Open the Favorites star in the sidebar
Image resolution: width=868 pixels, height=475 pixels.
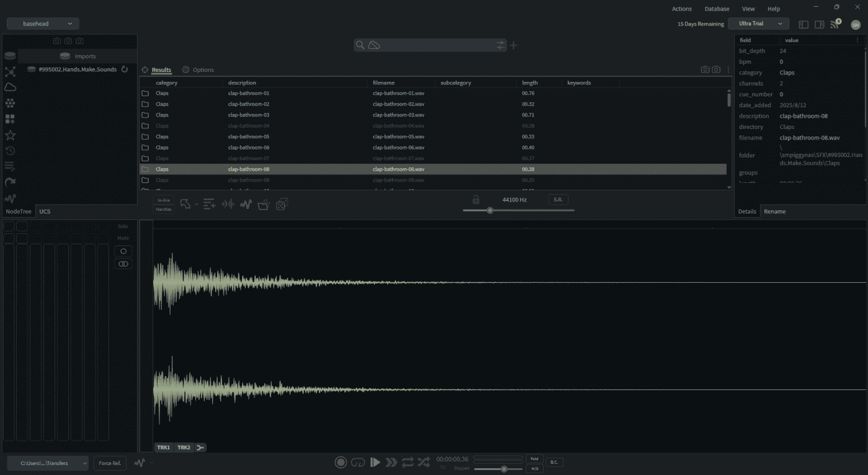[10, 135]
